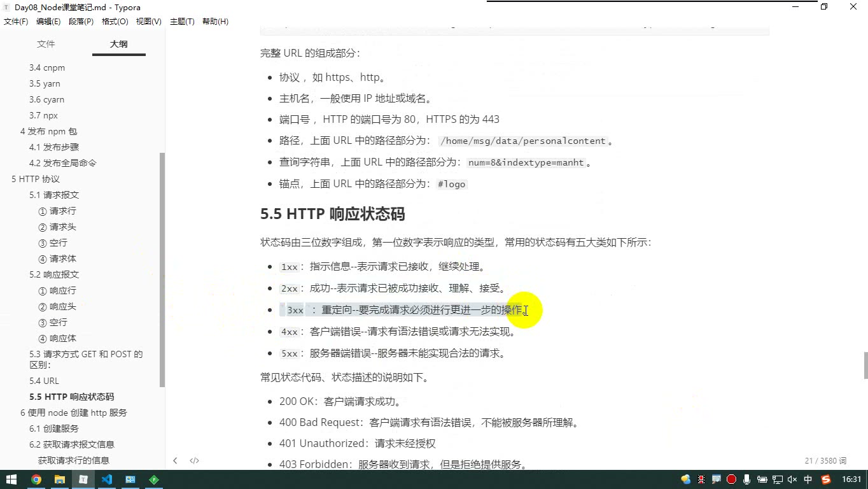This screenshot has height=489, width=868.
Task: Select the Typora taskbar icon
Action: [83, 479]
